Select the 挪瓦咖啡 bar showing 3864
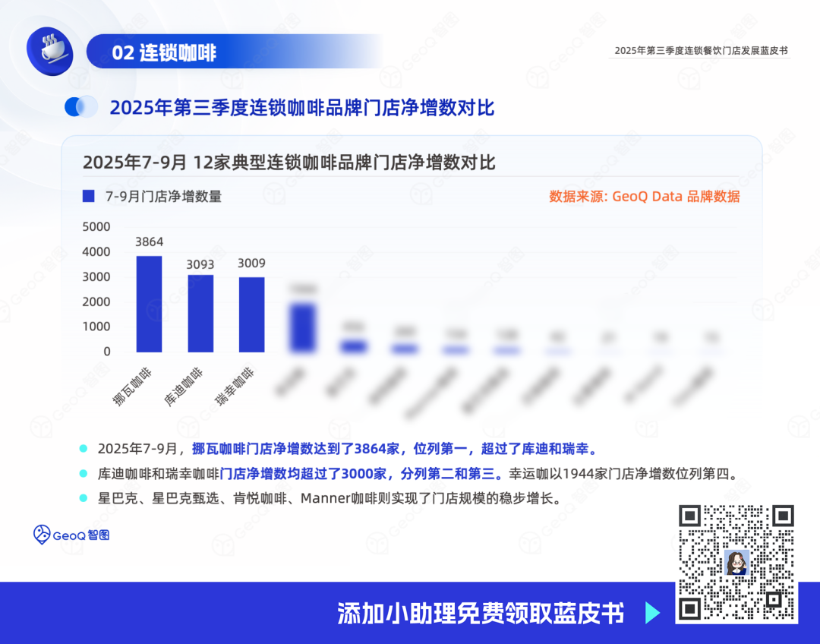The height and width of the screenshot is (644, 820). click(x=149, y=304)
